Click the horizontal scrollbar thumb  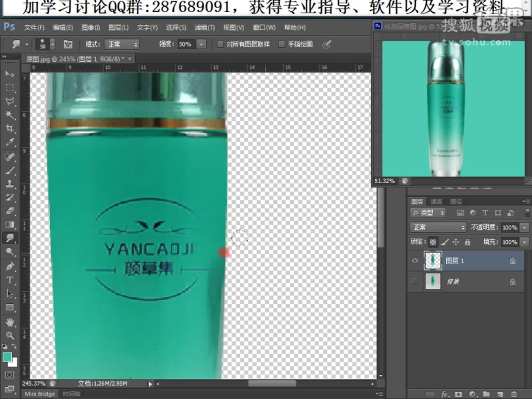[272, 384]
